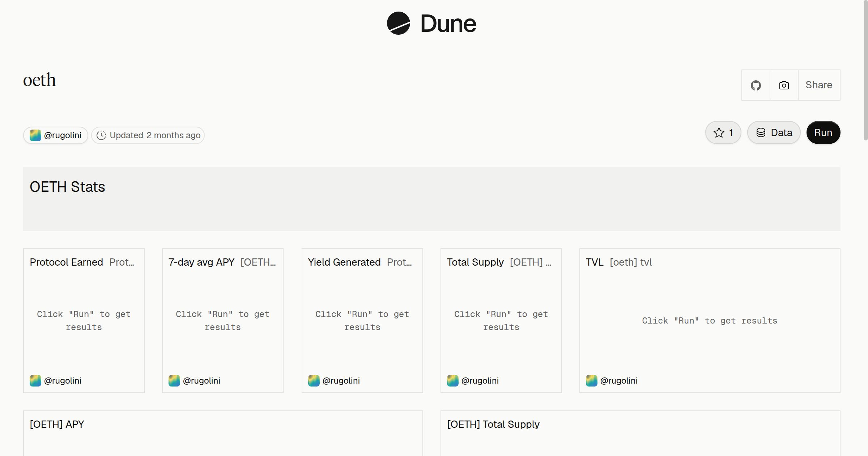868x456 pixels.
Task: Click @rugolini in the Yield Generated card
Action: pyautogui.click(x=341, y=381)
